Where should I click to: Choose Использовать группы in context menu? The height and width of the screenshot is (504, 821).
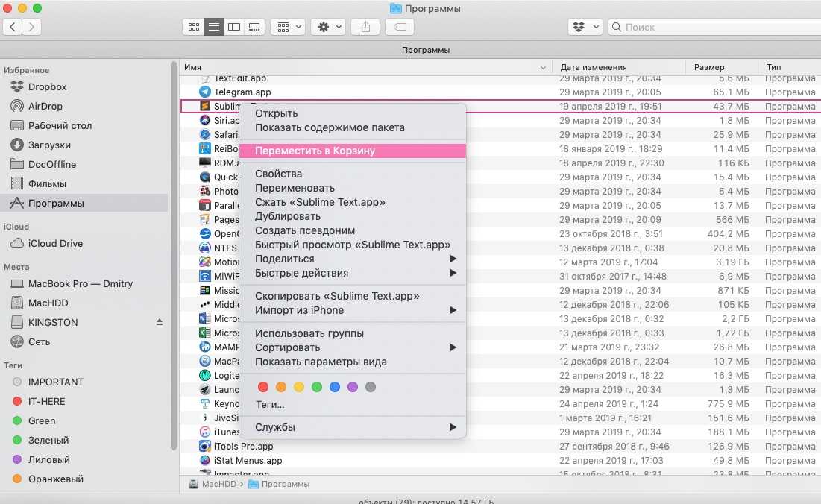point(353,333)
